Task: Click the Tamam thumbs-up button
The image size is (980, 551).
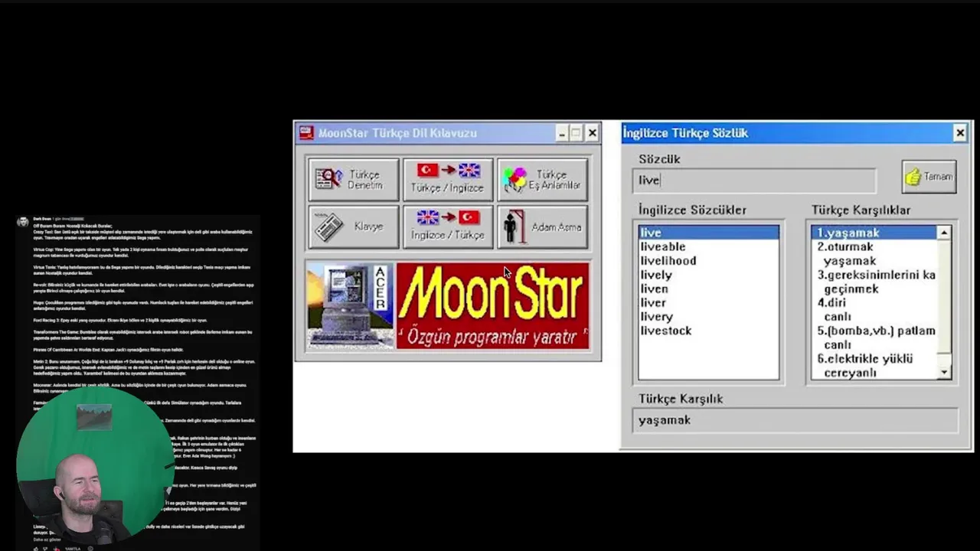Action: 929,177
